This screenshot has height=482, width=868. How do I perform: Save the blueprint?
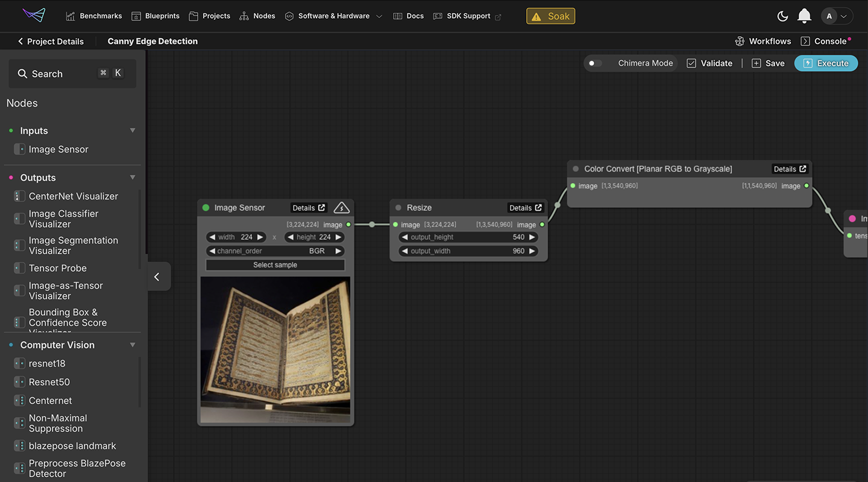(x=768, y=63)
